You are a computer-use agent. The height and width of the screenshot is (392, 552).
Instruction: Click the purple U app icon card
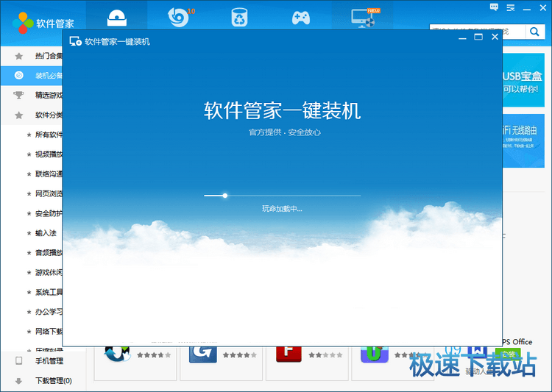click(374, 354)
